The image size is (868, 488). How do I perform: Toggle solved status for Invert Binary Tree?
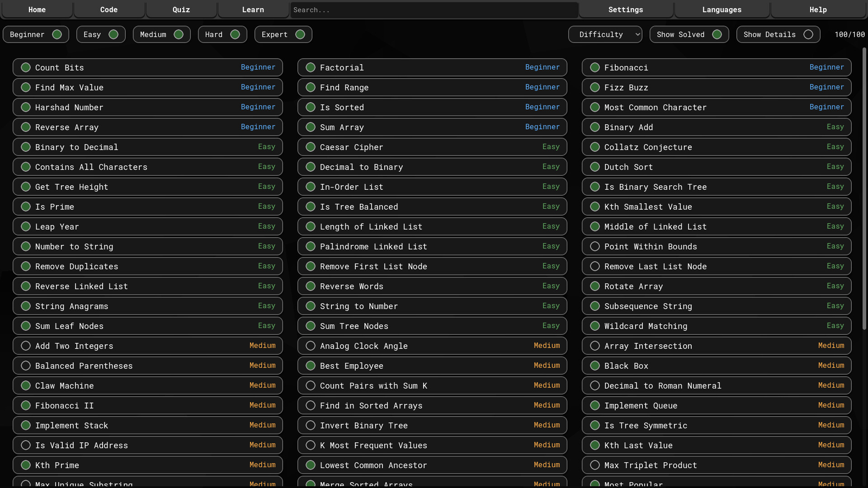310,425
